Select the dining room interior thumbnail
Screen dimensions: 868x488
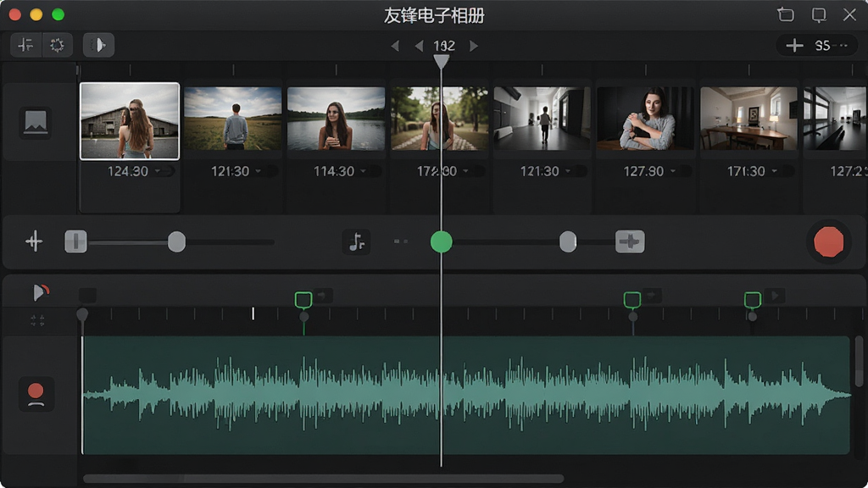(x=748, y=119)
